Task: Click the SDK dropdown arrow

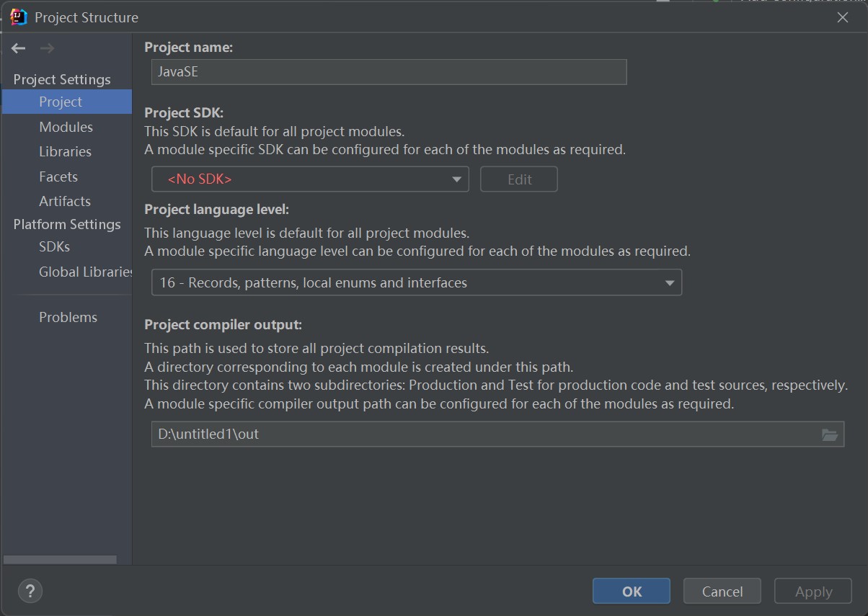Action: (456, 179)
